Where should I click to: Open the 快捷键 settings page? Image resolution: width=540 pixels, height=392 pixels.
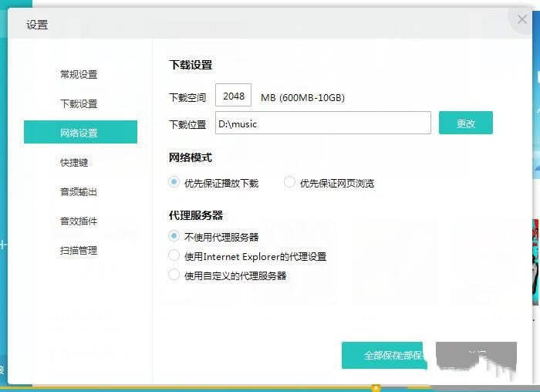(x=74, y=163)
